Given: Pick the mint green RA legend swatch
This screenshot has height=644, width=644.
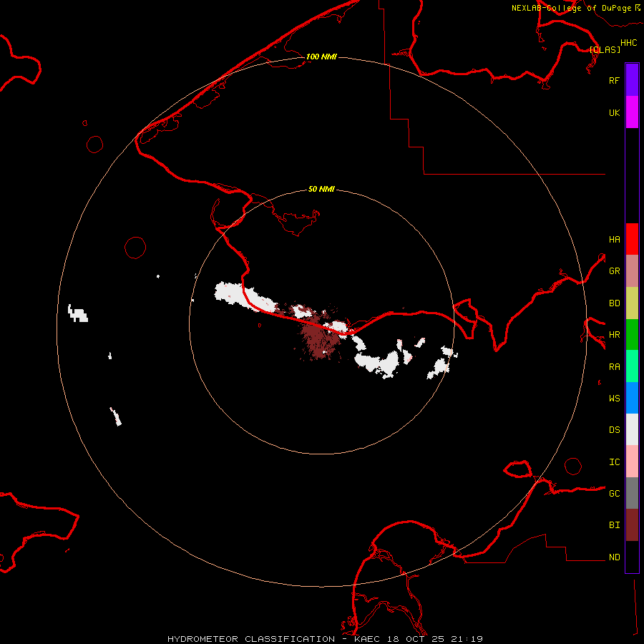Looking at the screenshot, I should 632,366.
